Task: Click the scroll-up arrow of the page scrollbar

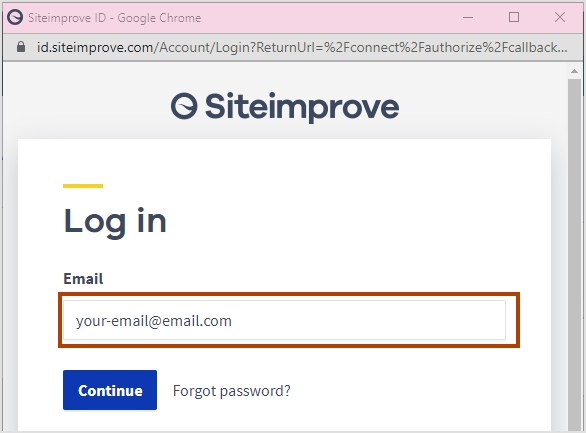Action: [574, 71]
